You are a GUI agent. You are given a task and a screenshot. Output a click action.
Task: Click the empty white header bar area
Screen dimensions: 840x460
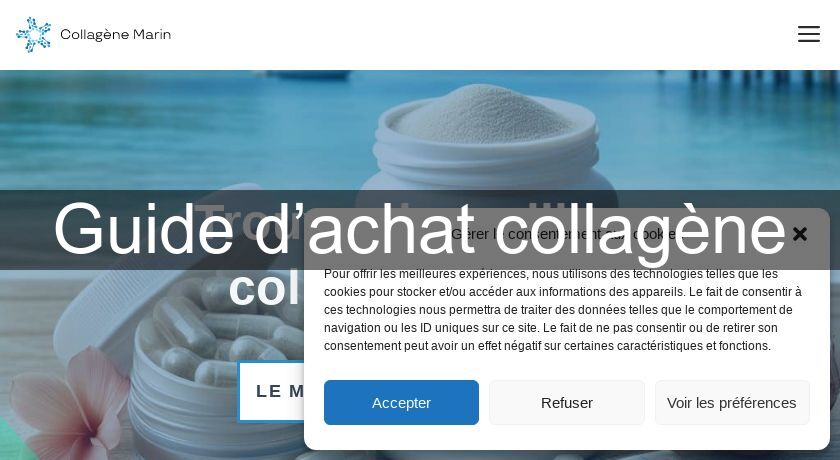click(482, 35)
